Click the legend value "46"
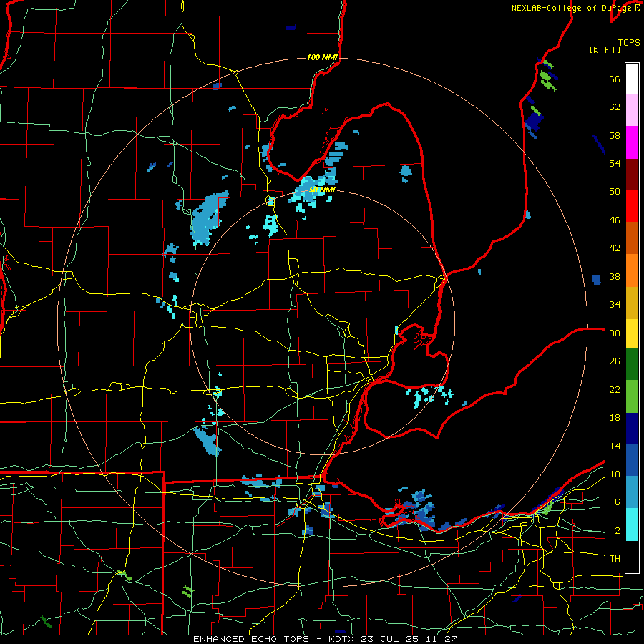644x644 pixels. coord(615,220)
